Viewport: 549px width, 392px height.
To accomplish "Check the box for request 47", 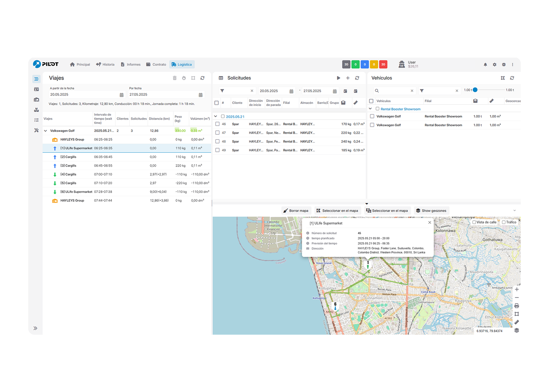I will click(217, 132).
